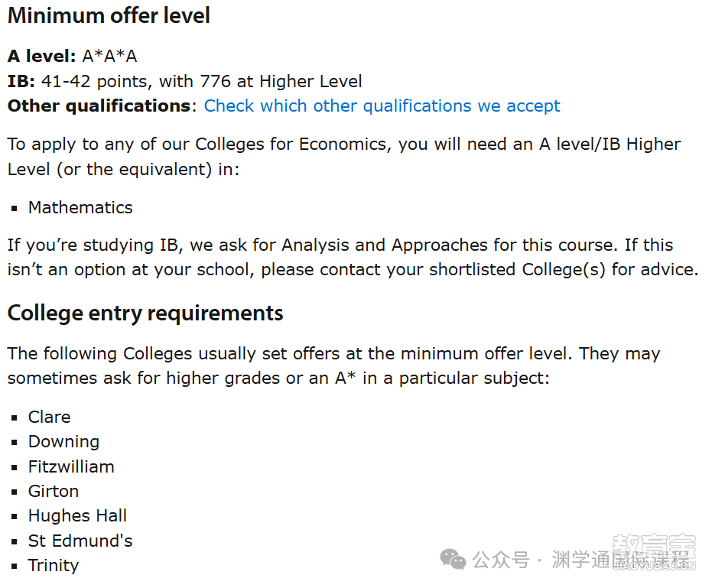712x588 pixels.
Task: Click the 'Minimum offer level' heading
Action: pyautogui.click(x=109, y=15)
